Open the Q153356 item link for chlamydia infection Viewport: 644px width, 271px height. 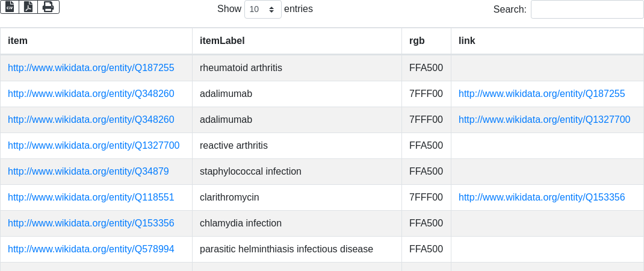click(x=91, y=223)
